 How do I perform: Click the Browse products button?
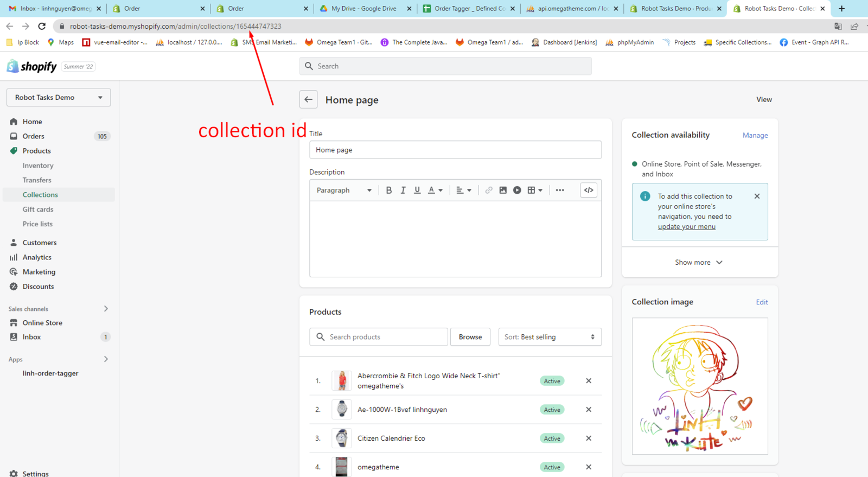point(470,337)
